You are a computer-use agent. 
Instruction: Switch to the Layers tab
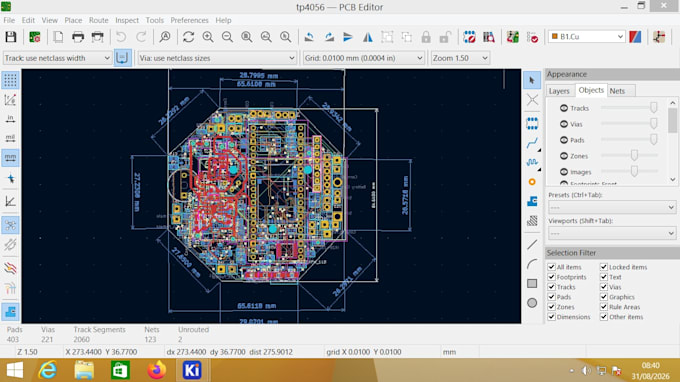tap(559, 91)
